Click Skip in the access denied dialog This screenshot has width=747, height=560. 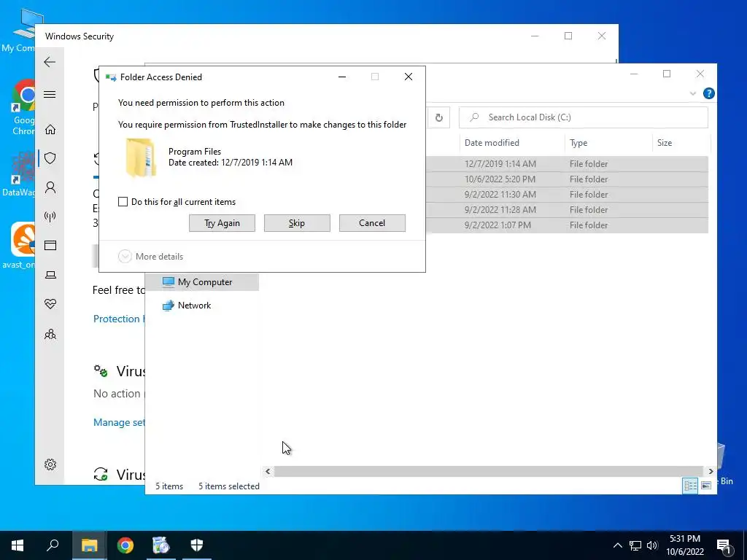pos(297,223)
